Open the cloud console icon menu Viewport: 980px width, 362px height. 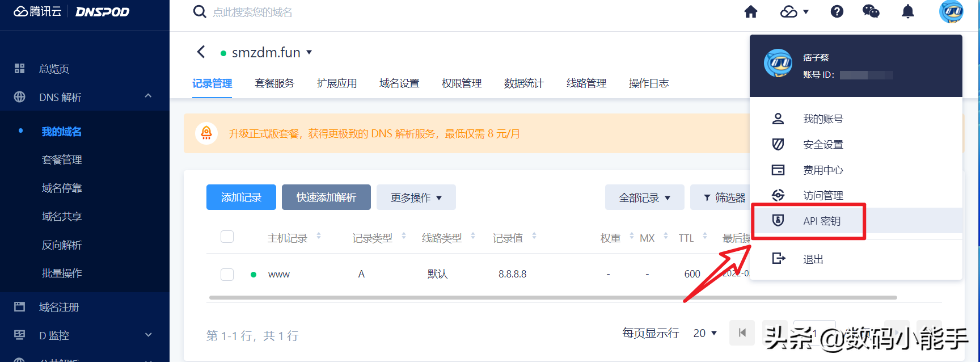tap(795, 12)
